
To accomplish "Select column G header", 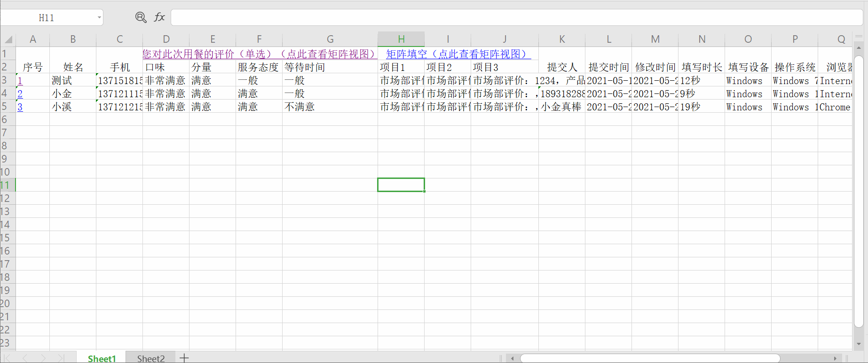I will pos(330,39).
